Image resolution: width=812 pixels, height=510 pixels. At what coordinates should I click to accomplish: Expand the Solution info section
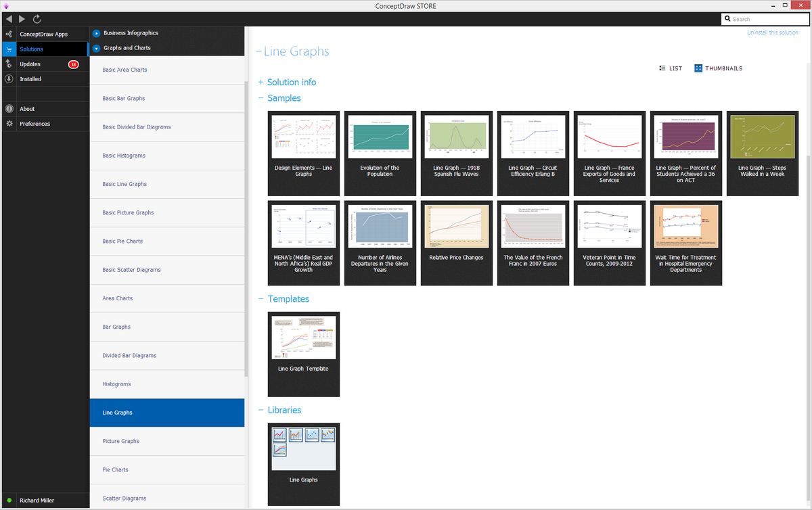(261, 83)
